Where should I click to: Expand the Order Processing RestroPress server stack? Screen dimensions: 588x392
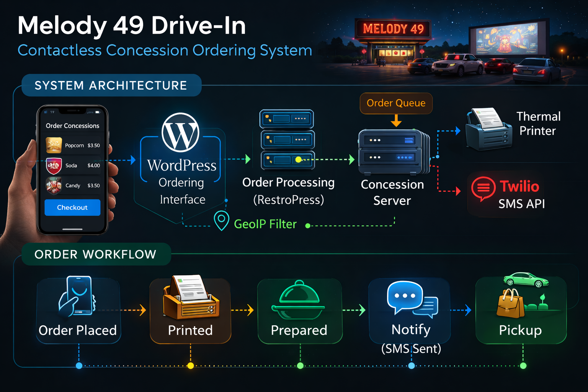[287, 140]
